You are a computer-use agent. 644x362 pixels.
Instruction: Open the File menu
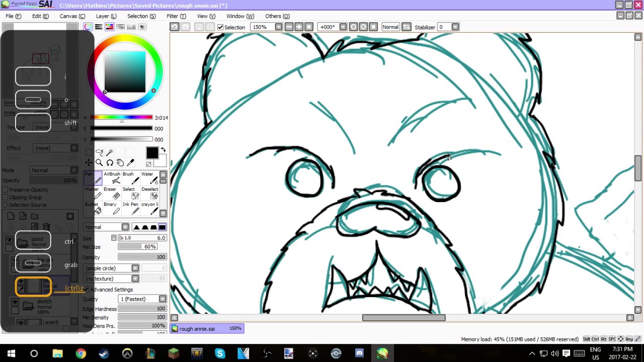click(x=13, y=16)
